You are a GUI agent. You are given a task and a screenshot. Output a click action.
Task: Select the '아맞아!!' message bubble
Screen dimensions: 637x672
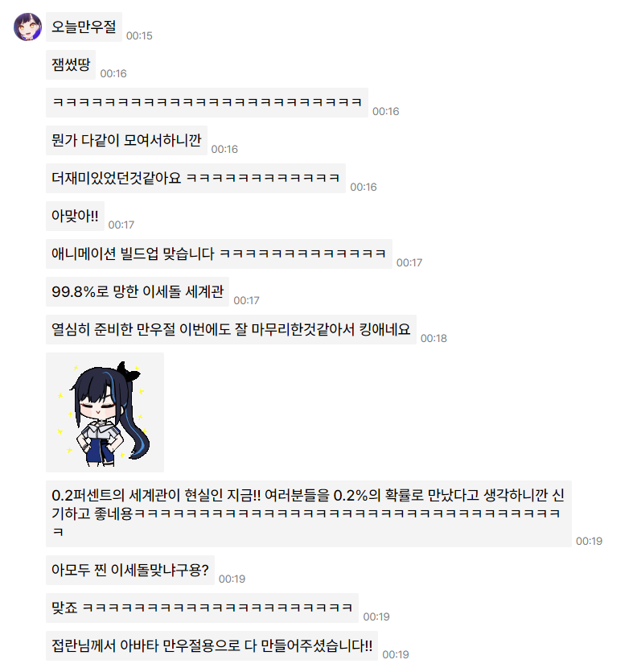coord(75,216)
